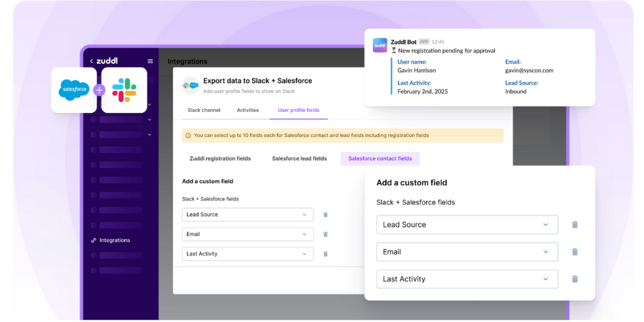The height and width of the screenshot is (322, 644).
Task: Open the hamburger menu in Zuddl sidebar
Action: point(150,61)
